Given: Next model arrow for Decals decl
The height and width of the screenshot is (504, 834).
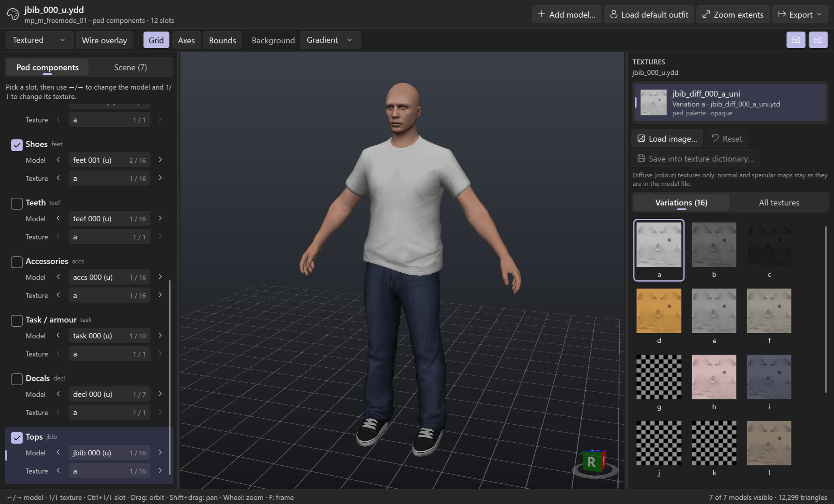Looking at the screenshot, I should point(160,394).
